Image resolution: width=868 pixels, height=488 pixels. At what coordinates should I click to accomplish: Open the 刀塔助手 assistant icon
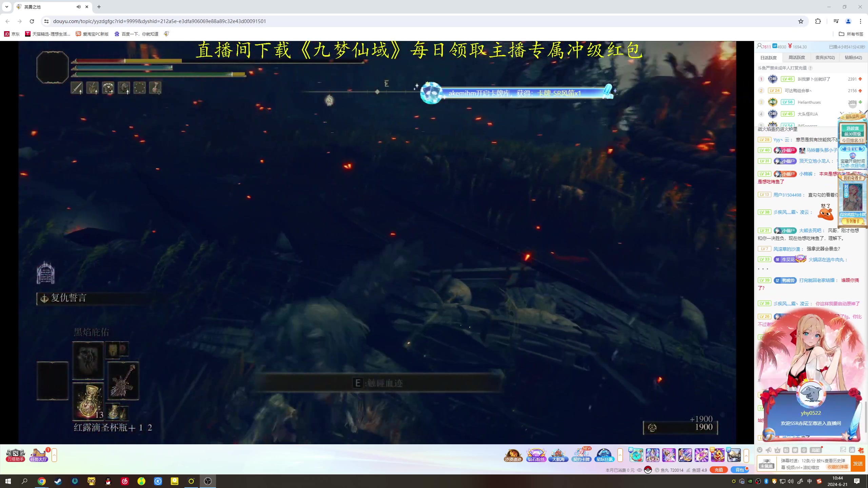pos(15,455)
